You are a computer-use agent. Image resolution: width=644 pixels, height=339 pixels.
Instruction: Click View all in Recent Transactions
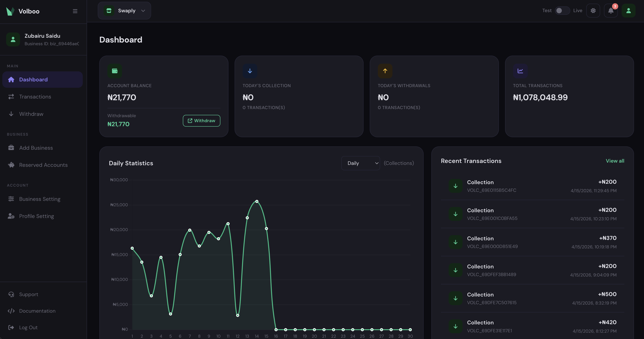(x=615, y=161)
